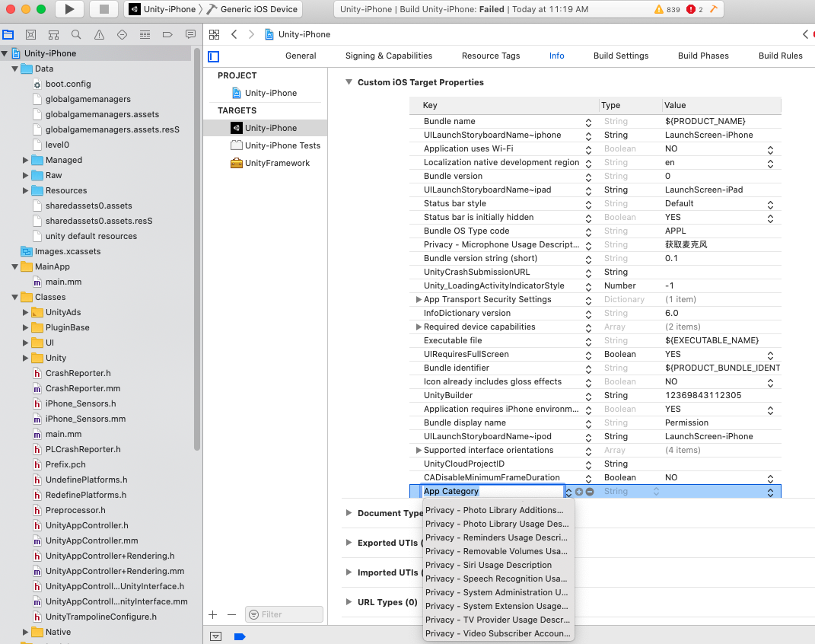Select Unity-iPhone under PROJECT

click(x=264, y=93)
